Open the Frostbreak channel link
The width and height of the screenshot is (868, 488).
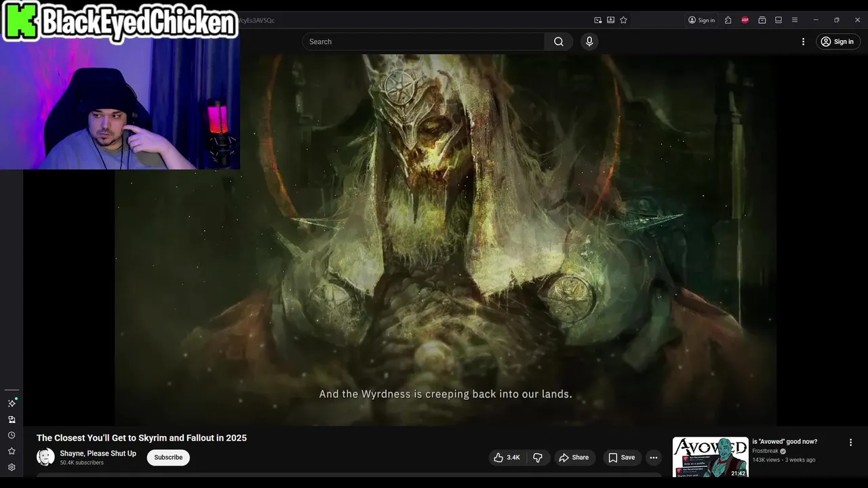coord(765,451)
